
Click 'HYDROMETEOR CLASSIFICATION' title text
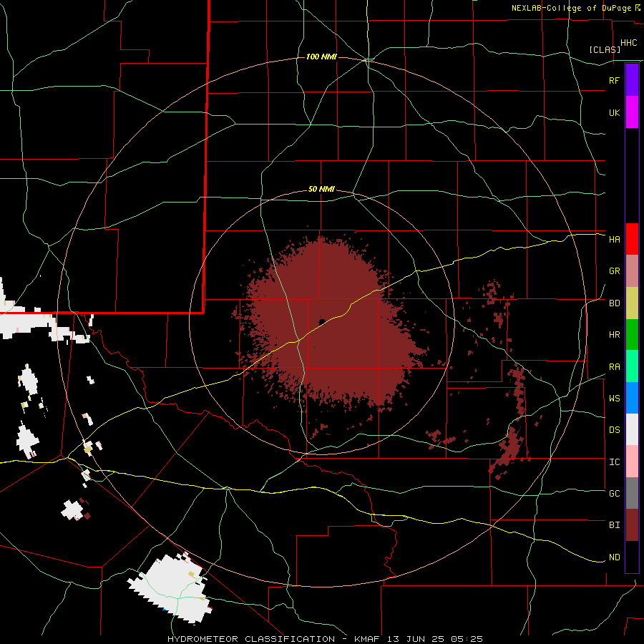251,639
